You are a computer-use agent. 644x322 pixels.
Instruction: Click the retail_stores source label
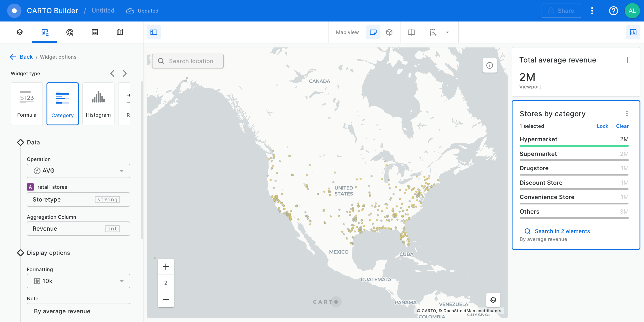point(52,187)
